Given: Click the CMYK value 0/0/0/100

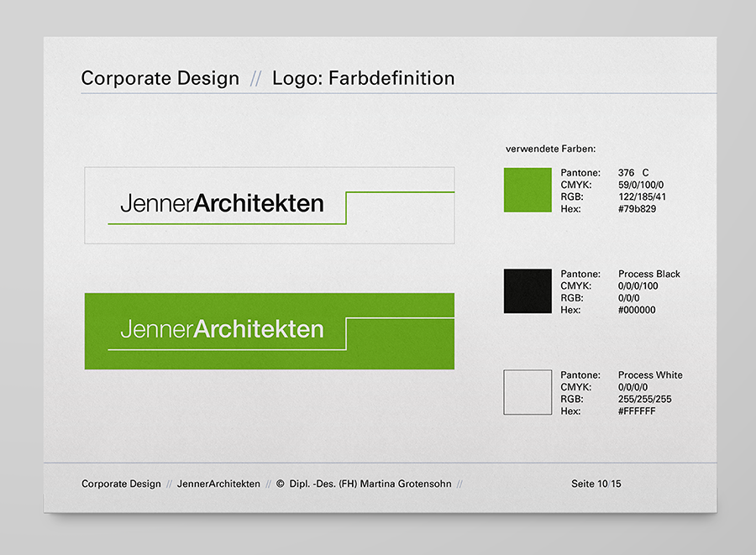Looking at the screenshot, I should [638, 285].
